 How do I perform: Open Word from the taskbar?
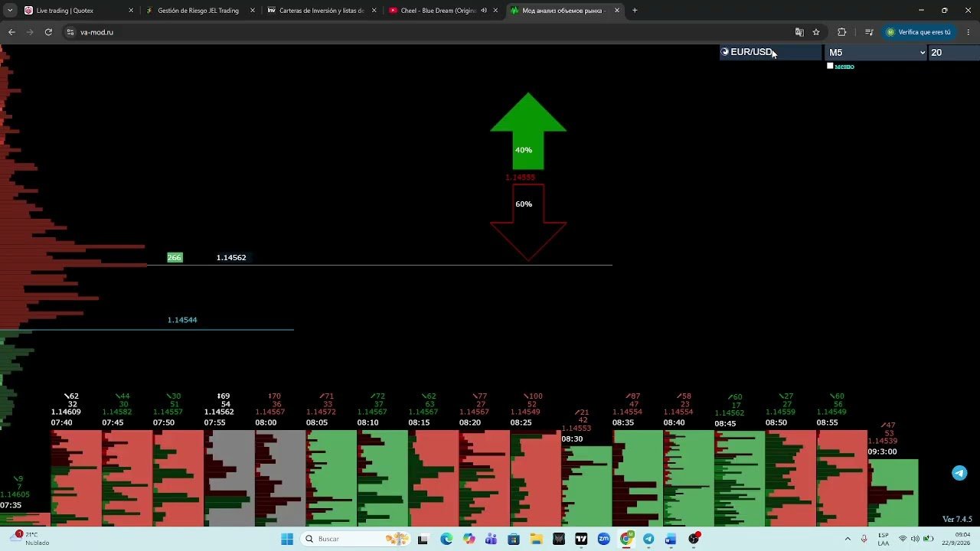click(671, 539)
